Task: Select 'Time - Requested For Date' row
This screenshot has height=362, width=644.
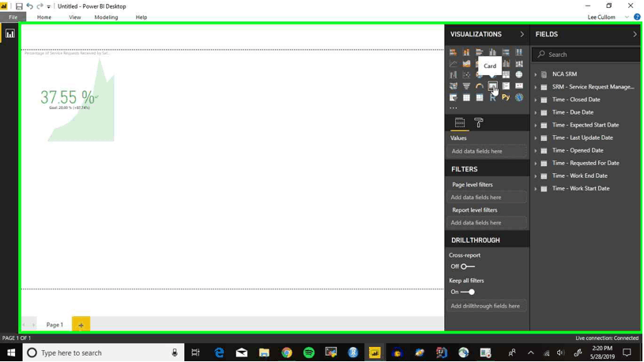Action: 586,163
